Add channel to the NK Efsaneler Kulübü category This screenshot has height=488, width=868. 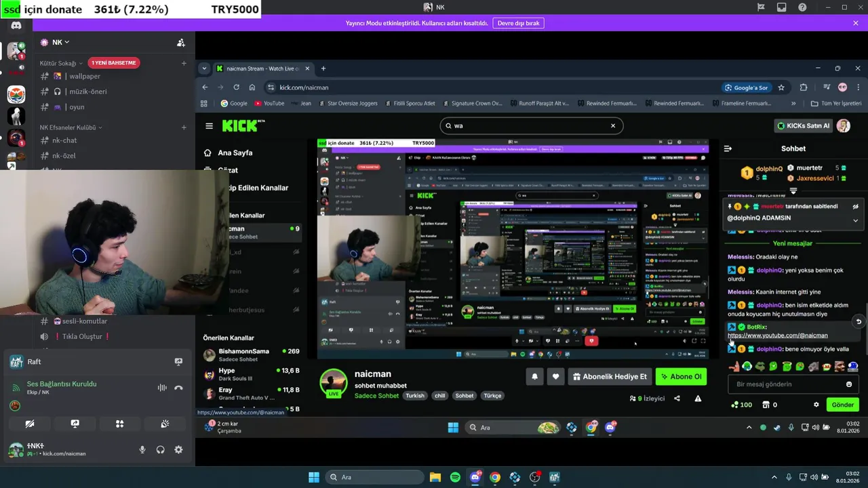point(184,127)
